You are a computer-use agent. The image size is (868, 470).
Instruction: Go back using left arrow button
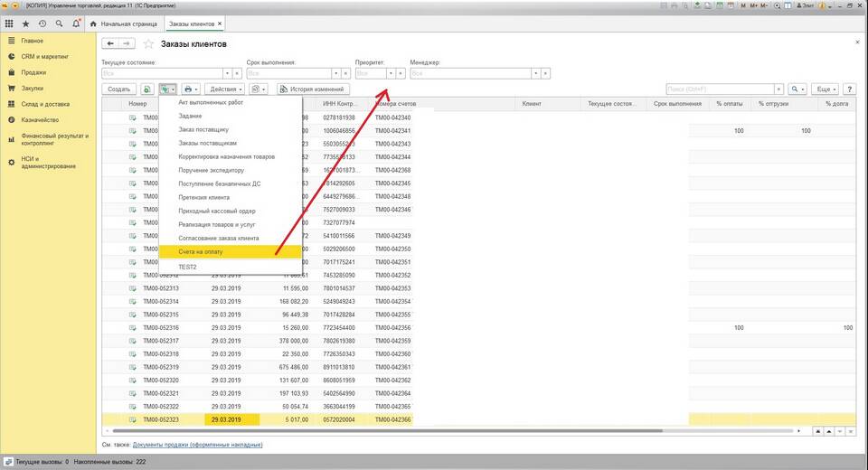click(x=110, y=43)
